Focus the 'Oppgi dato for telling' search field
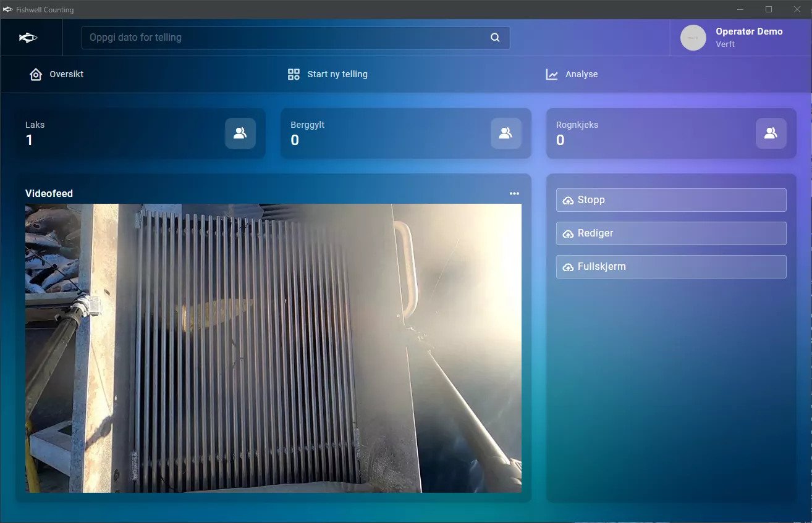 tap(295, 37)
